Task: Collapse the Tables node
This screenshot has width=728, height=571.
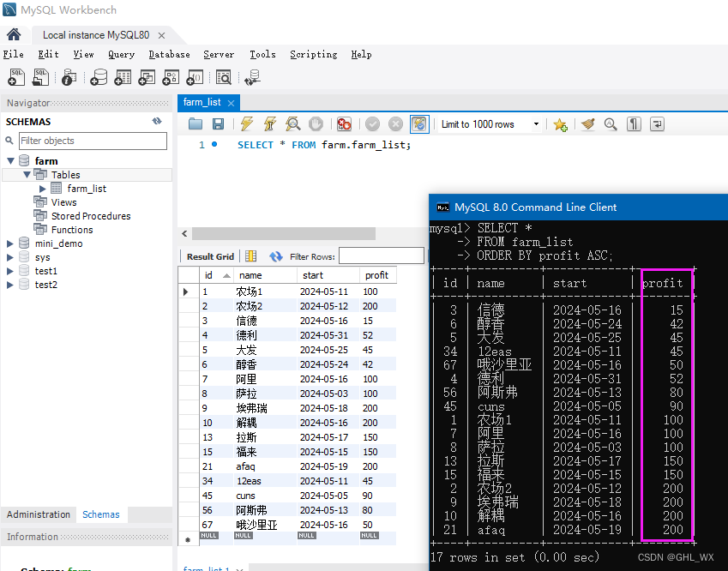Action: [27, 175]
